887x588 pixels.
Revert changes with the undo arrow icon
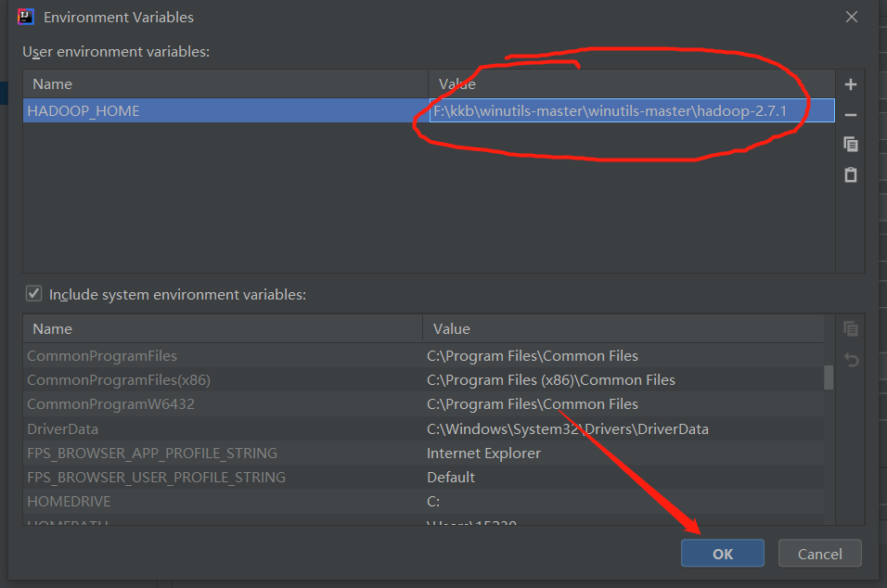pyautogui.click(x=850, y=360)
